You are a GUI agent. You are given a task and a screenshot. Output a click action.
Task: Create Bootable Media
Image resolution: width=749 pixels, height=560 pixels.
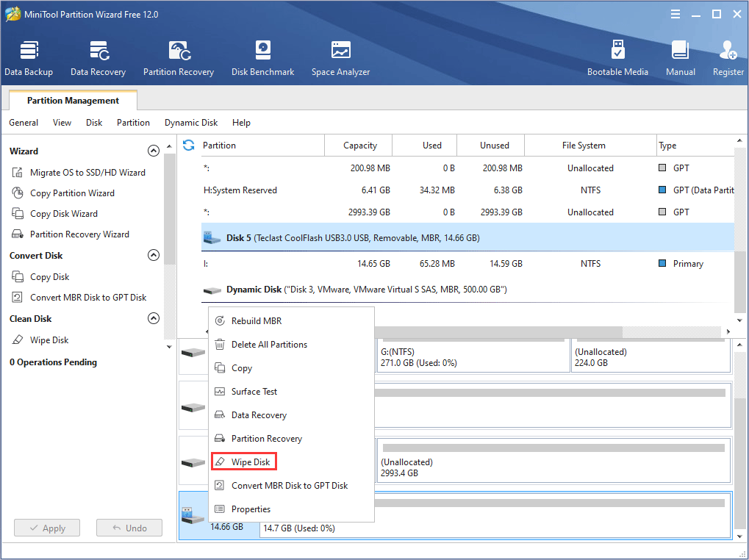coord(617,59)
